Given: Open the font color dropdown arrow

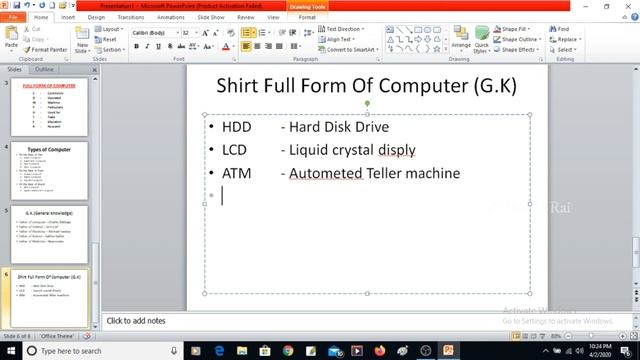Looking at the screenshot, I should [233, 47].
